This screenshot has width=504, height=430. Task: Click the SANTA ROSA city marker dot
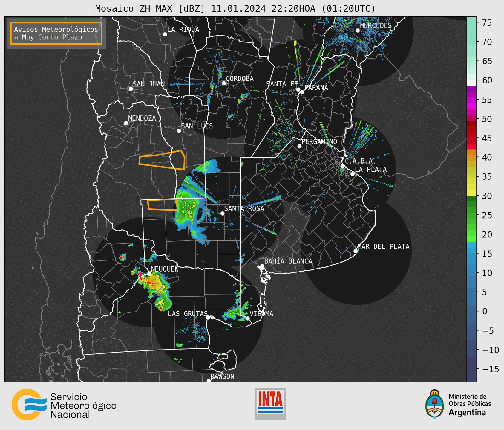pyautogui.click(x=222, y=213)
